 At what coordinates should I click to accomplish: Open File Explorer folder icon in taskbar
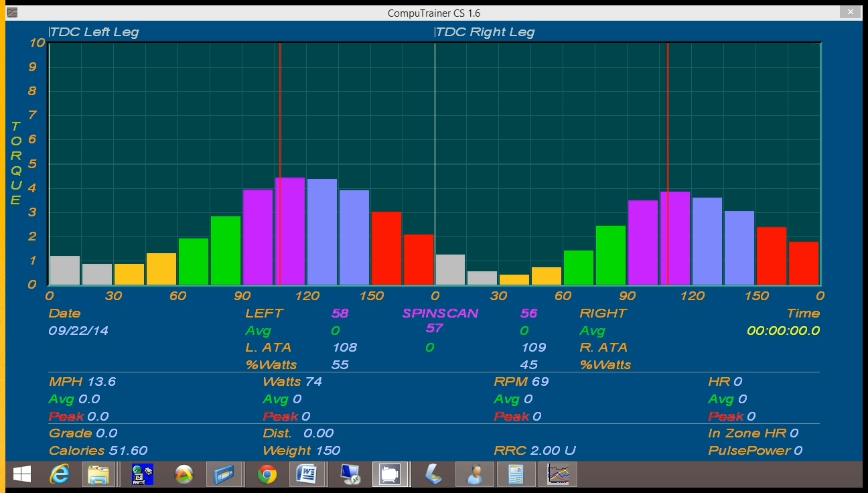click(x=99, y=475)
